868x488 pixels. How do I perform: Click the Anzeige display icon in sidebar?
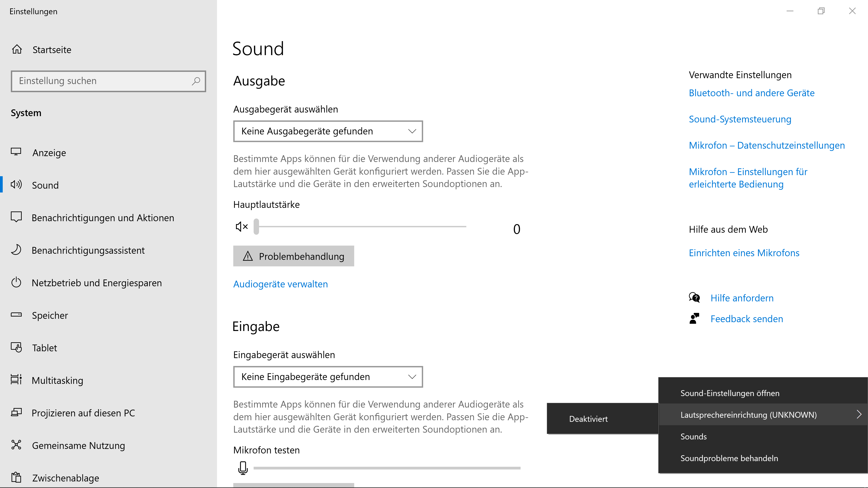16,152
